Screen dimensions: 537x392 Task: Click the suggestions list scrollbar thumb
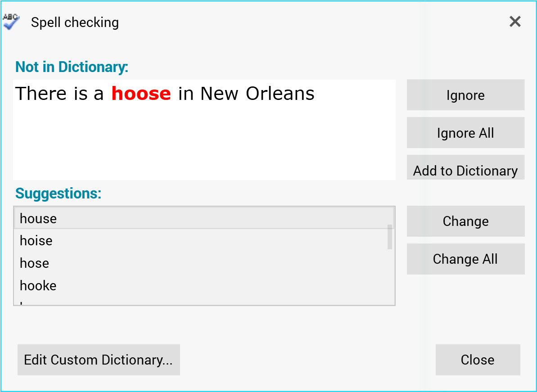(x=390, y=237)
